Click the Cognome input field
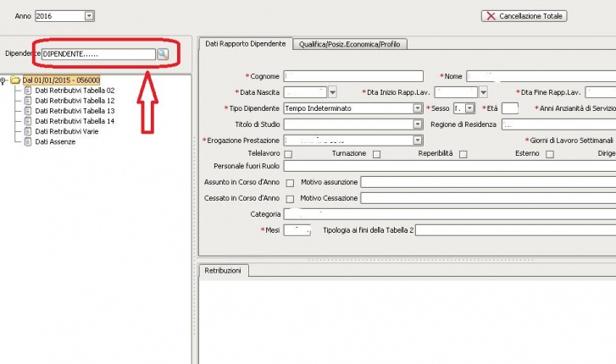The image size is (616, 364). pos(353,76)
